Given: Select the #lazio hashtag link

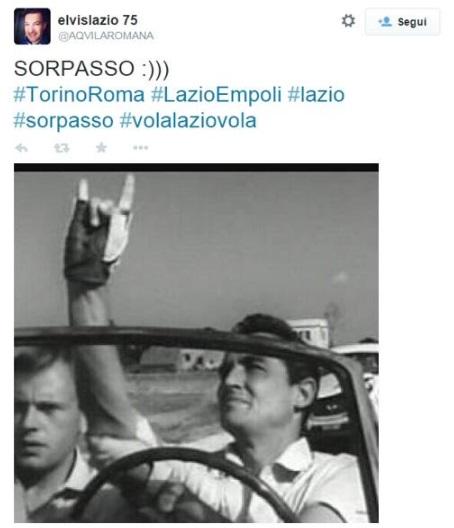Looking at the screenshot, I should tap(316, 94).
